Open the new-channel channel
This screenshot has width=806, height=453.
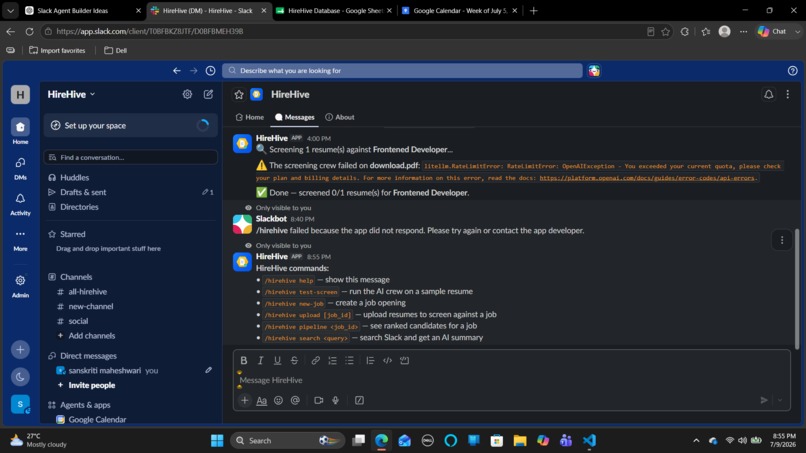click(x=90, y=306)
